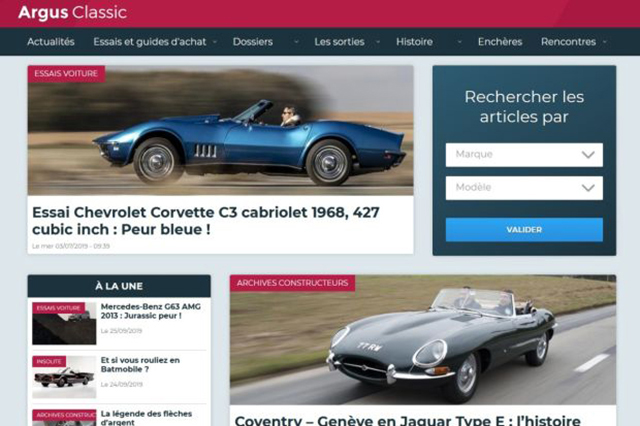The image size is (640, 426).
Task: Select the Archives Constructeurs tag on Jaguar image
Action: tap(292, 283)
